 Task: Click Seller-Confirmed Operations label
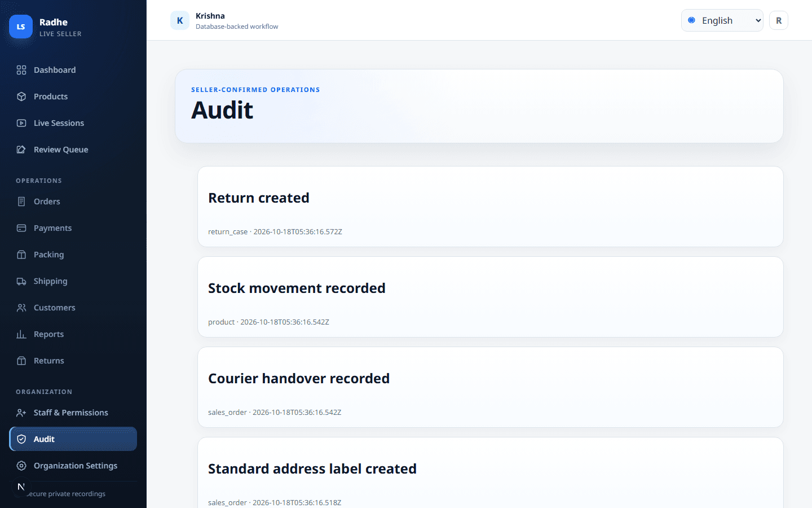click(x=255, y=90)
